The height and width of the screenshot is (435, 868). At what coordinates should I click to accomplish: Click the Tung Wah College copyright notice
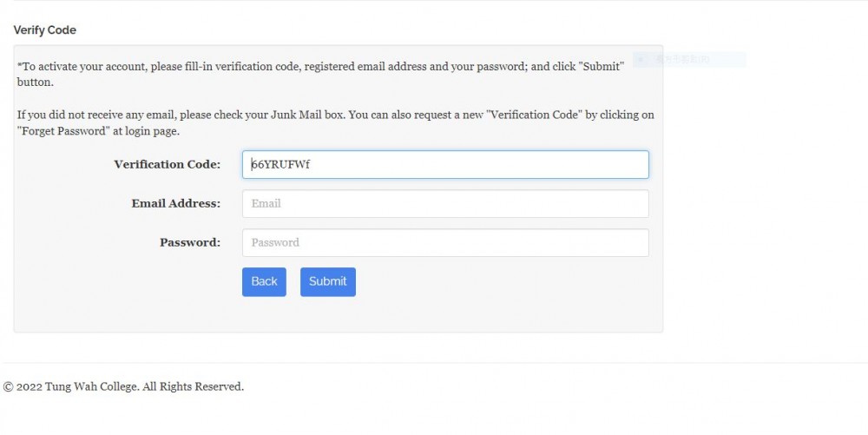123,386
